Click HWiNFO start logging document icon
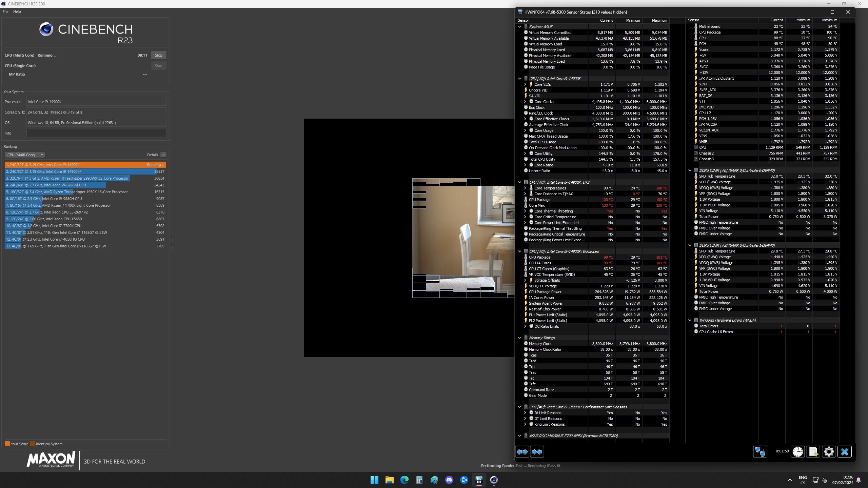This screenshot has width=868, height=488. click(x=813, y=452)
